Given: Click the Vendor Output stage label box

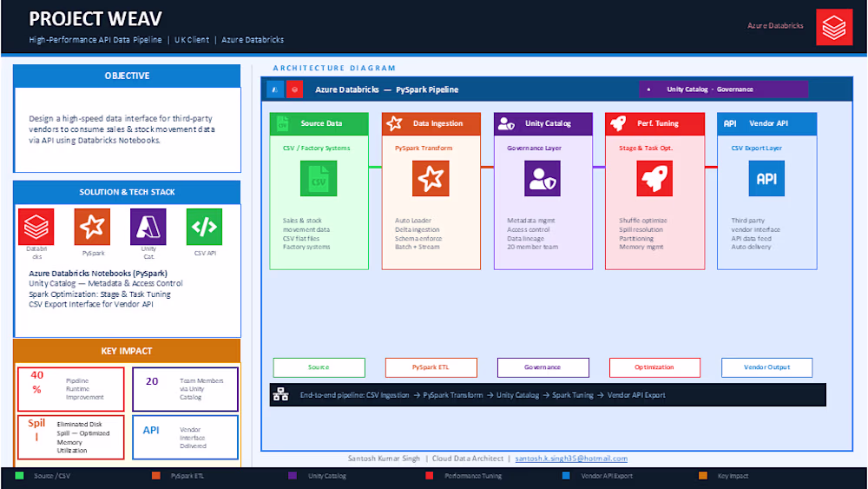Looking at the screenshot, I should click(767, 367).
